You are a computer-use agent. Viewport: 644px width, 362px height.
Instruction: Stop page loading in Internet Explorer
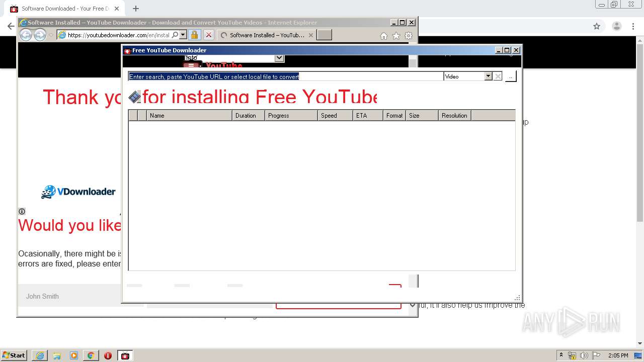pos(209,35)
